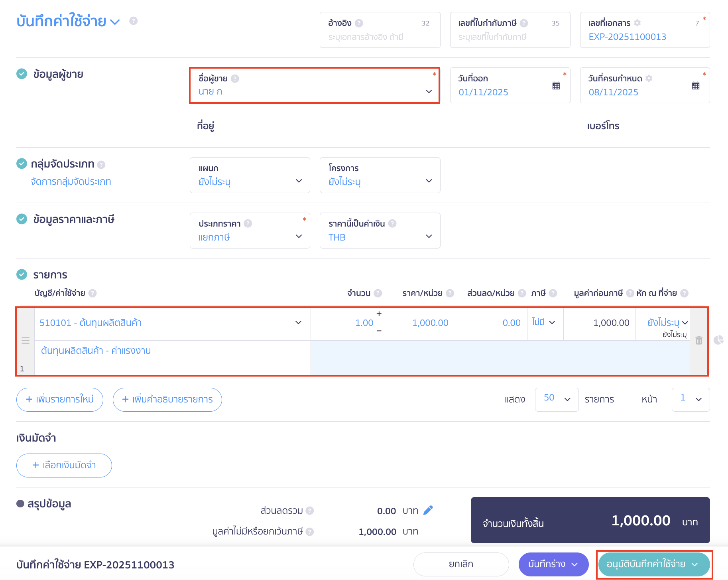Click the trash icon to delete row 1
Image resolution: width=728 pixels, height=580 pixels.
coord(698,340)
